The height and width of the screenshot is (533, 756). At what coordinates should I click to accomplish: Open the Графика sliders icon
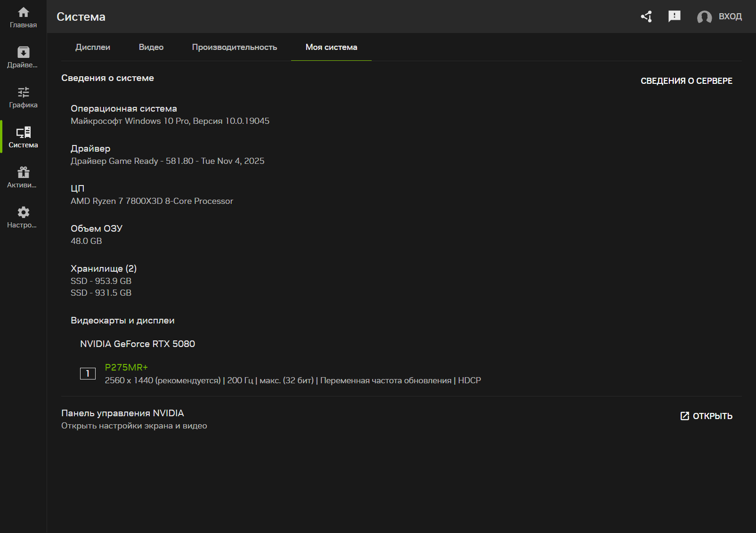23,92
